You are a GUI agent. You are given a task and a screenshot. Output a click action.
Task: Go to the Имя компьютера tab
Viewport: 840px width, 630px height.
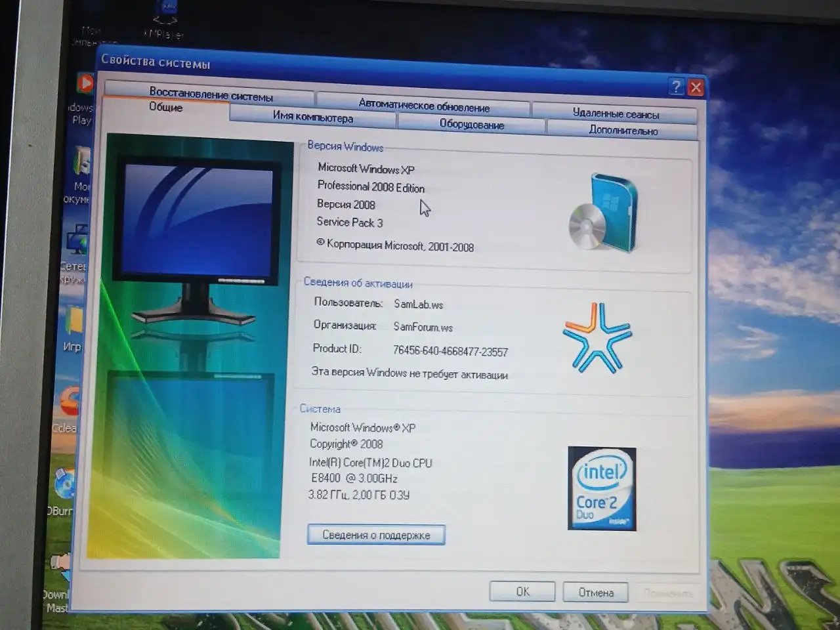[313, 117]
